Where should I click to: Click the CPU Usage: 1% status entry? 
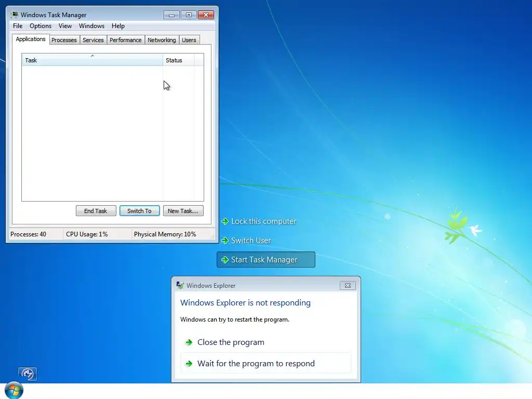tap(87, 234)
